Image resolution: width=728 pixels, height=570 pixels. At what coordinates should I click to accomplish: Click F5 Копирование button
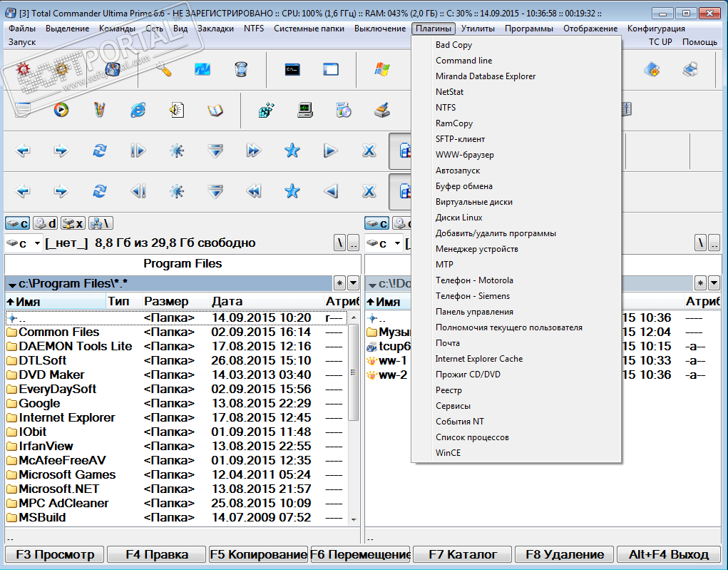point(258,555)
